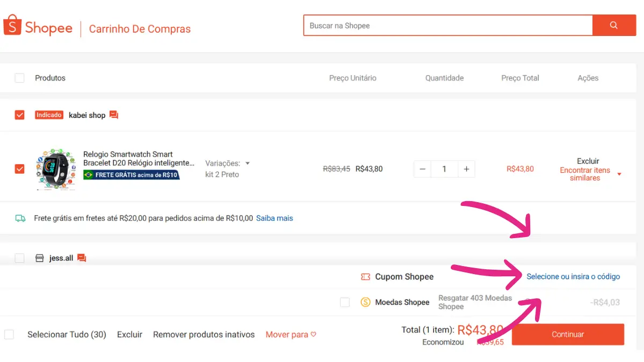Click the Continuar button
The height and width of the screenshot is (362, 644).
click(x=568, y=334)
